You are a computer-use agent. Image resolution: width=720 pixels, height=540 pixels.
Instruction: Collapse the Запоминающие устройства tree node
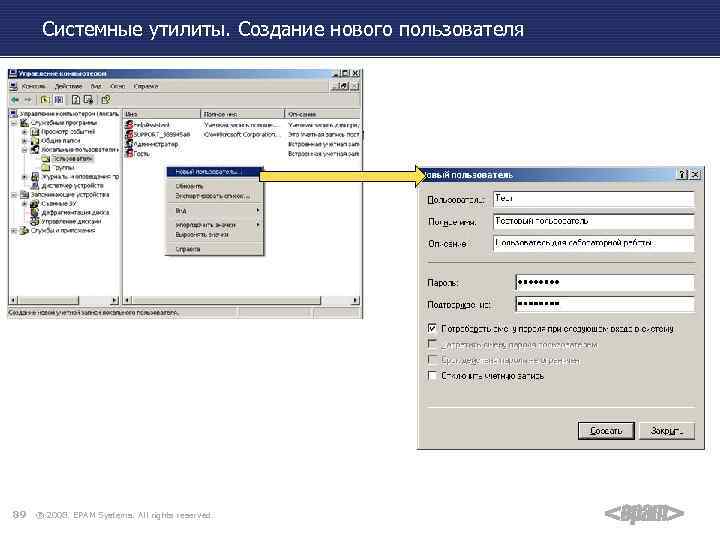14,195
